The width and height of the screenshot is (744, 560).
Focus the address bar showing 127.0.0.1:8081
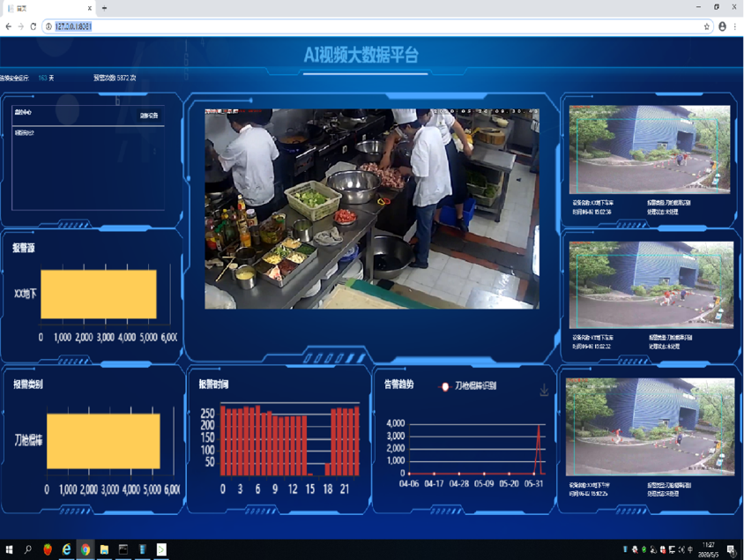377,26
